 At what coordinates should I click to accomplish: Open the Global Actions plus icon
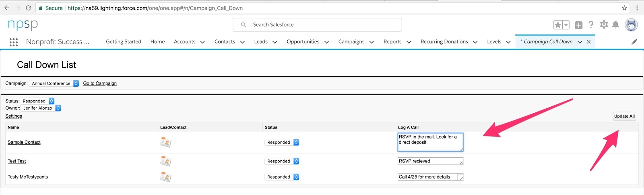click(x=578, y=25)
